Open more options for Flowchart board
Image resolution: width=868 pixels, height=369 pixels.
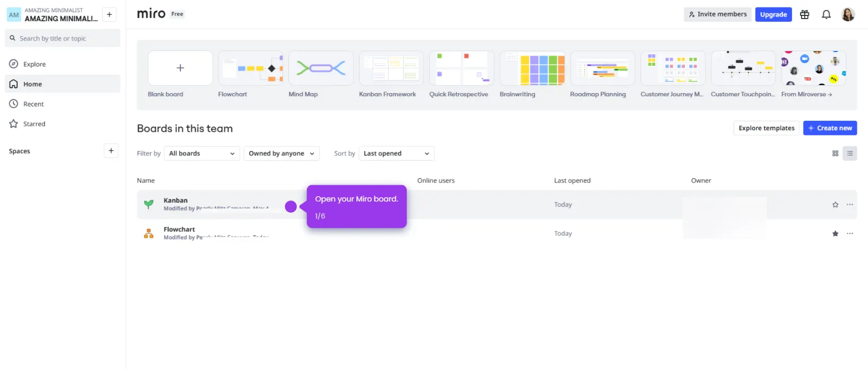click(x=850, y=233)
